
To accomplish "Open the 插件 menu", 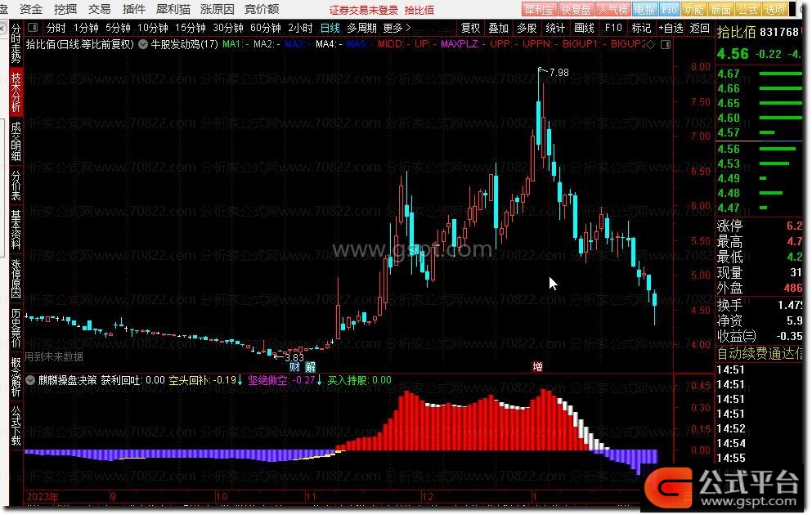I will point(133,9).
